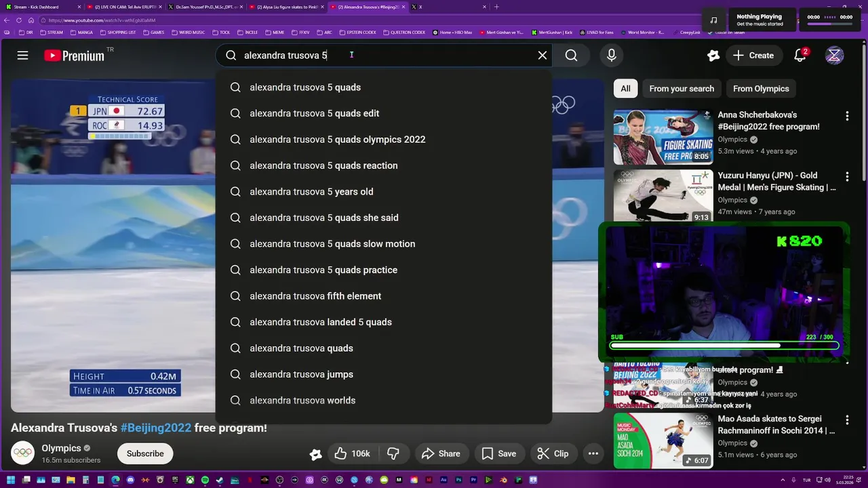Click the sparkle icon next to Create
This screenshot has height=488, width=868.
coord(713,56)
